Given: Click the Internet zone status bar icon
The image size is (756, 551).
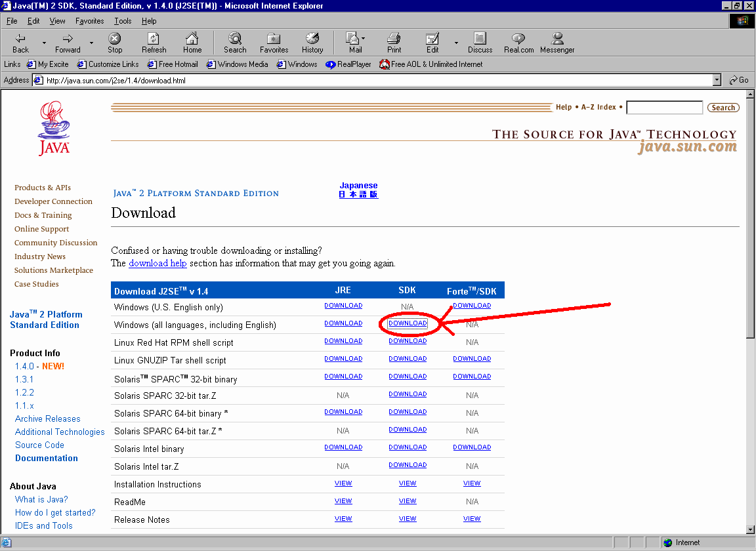Looking at the screenshot, I should point(668,543).
